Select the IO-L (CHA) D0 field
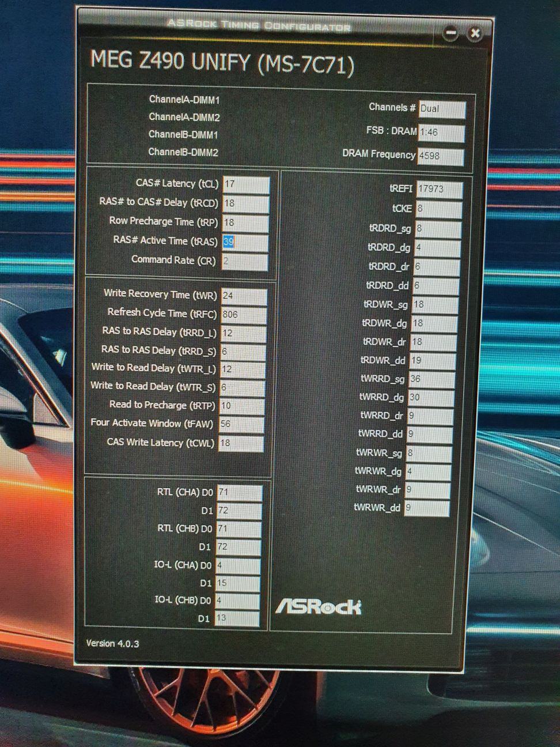The height and width of the screenshot is (747, 560). tap(238, 565)
